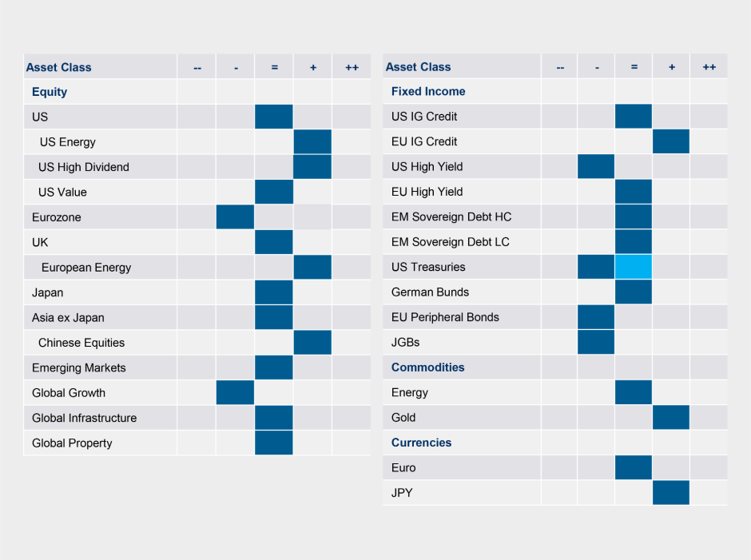Click the Asset Class header above Fixed Income

418,67
